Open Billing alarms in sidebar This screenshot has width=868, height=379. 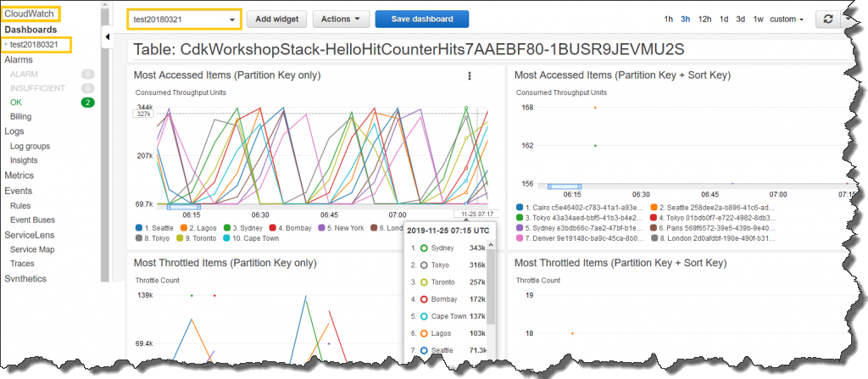click(20, 116)
